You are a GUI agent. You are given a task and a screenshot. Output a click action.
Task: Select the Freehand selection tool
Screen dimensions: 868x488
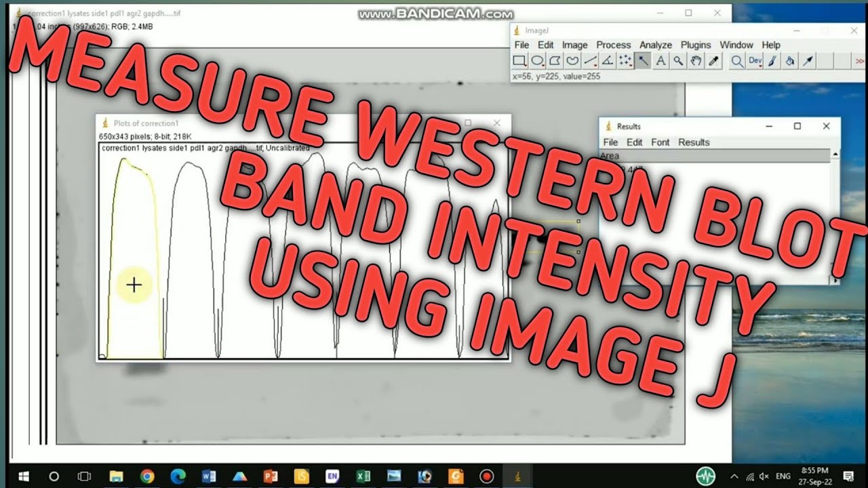click(x=572, y=61)
